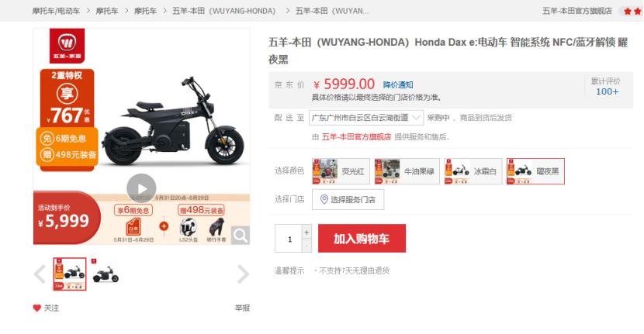Choose the 曜夜黑 color swatch
The height and width of the screenshot is (334, 644).
point(535,171)
